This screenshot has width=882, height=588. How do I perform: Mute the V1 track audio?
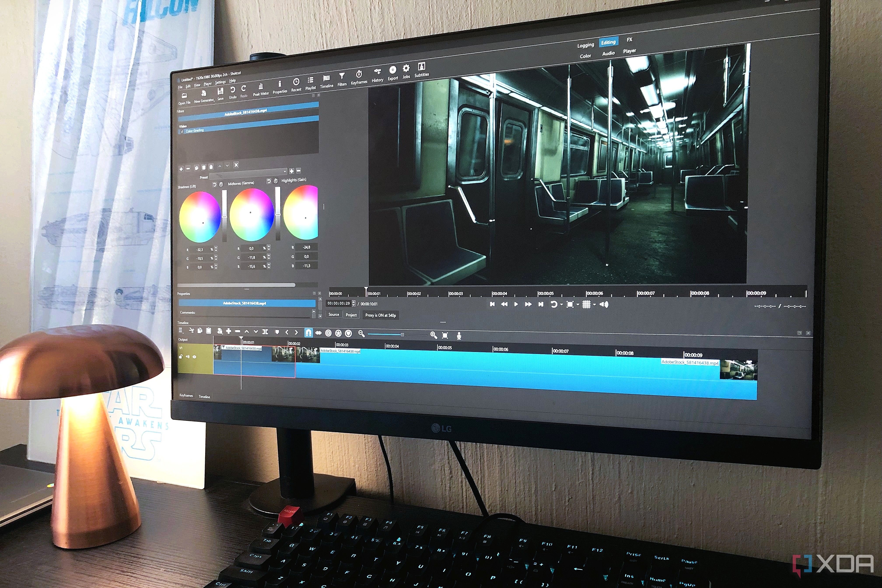click(187, 357)
